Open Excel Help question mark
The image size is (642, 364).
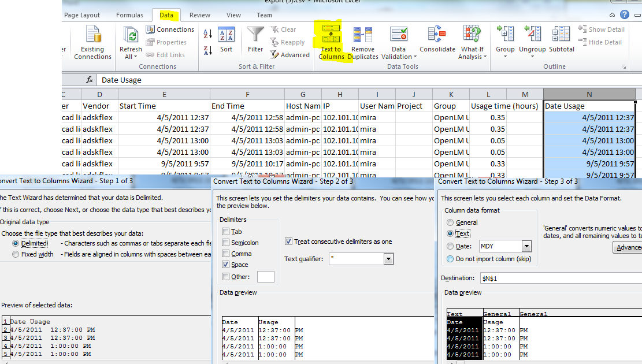pos(625,15)
